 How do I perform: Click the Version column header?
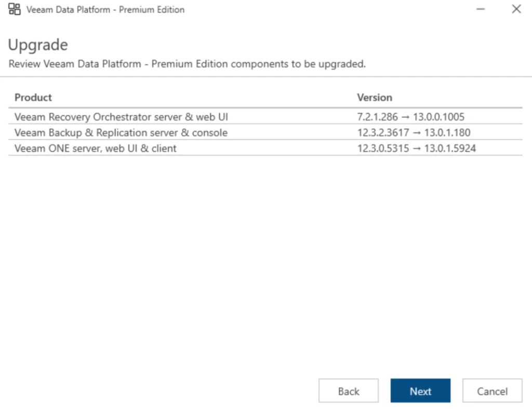click(x=375, y=98)
